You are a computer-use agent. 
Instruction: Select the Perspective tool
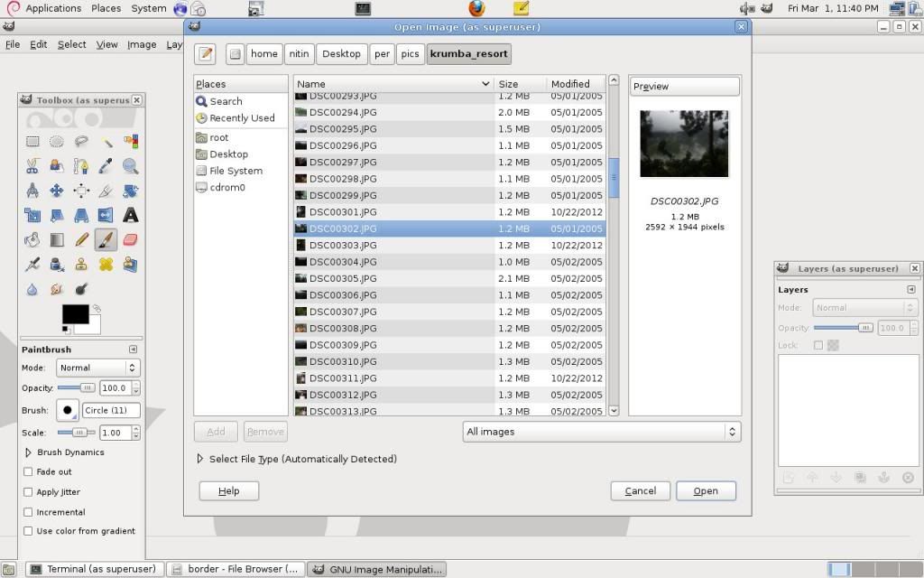click(81, 215)
